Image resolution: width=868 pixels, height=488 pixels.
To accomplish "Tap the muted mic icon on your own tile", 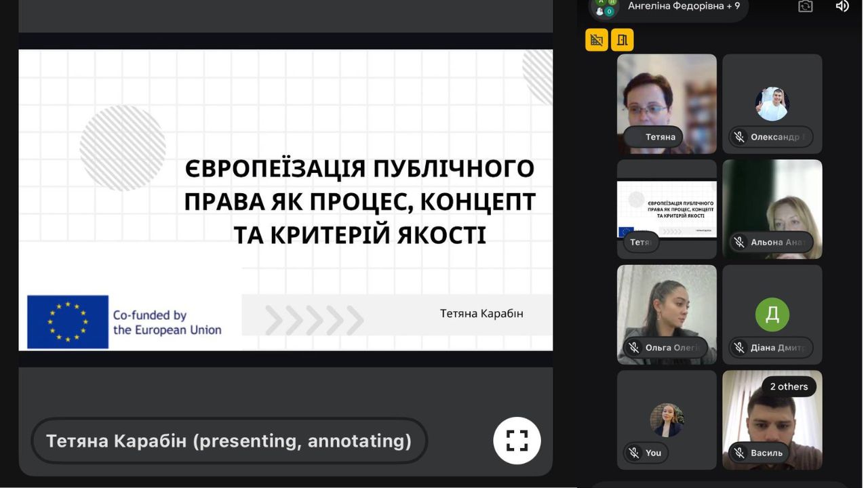I will click(634, 453).
